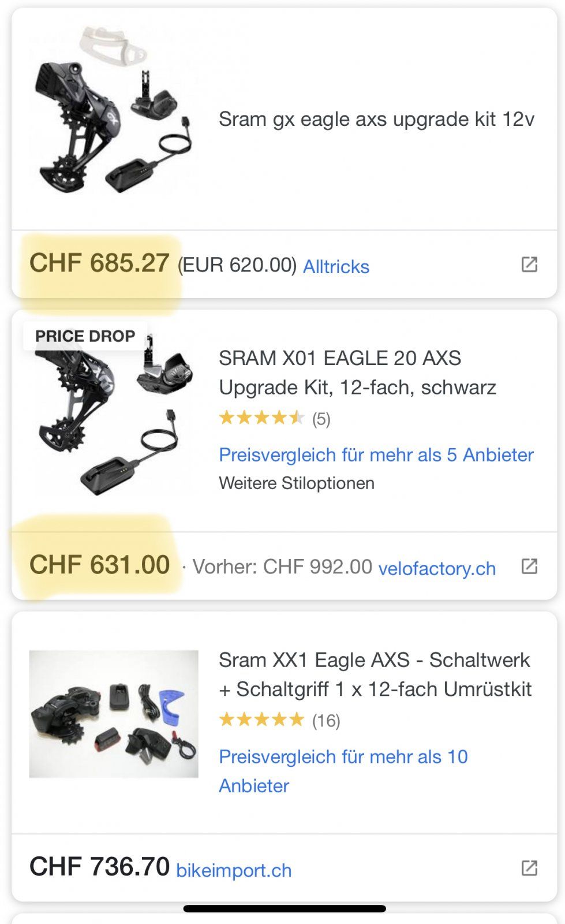Visit the velofactory.ch seller link
This screenshot has width=565, height=924.
point(437,568)
